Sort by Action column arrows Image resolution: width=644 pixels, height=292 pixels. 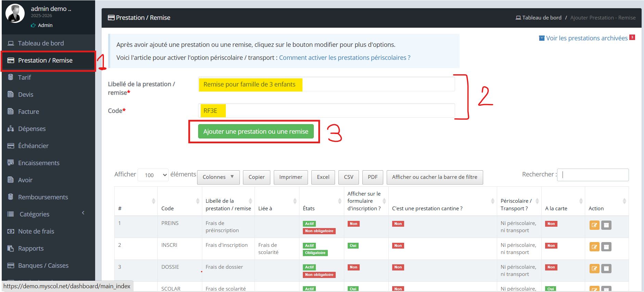click(624, 201)
